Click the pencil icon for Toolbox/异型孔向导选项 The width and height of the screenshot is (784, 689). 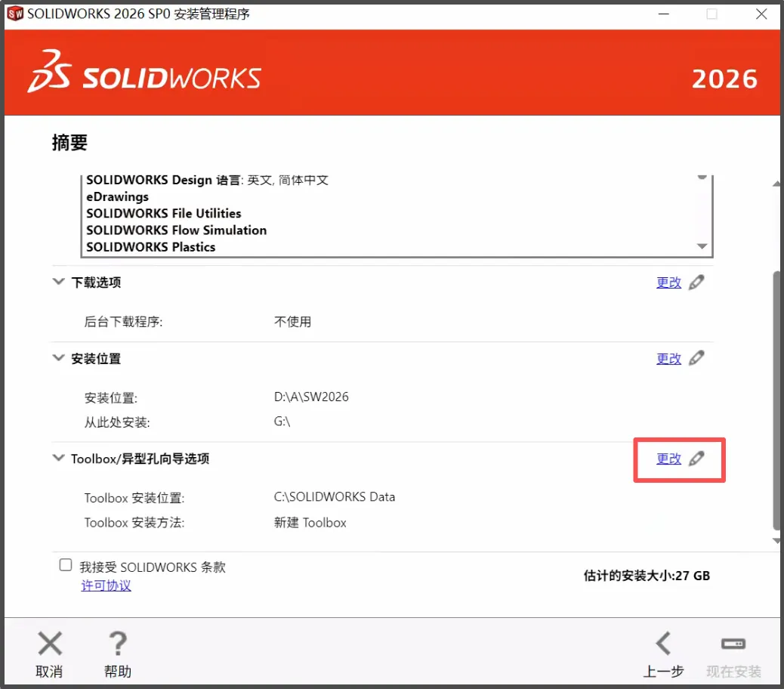click(x=696, y=459)
